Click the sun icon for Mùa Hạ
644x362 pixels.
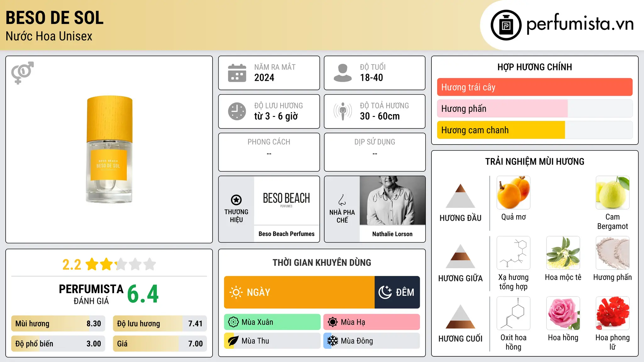[333, 322]
